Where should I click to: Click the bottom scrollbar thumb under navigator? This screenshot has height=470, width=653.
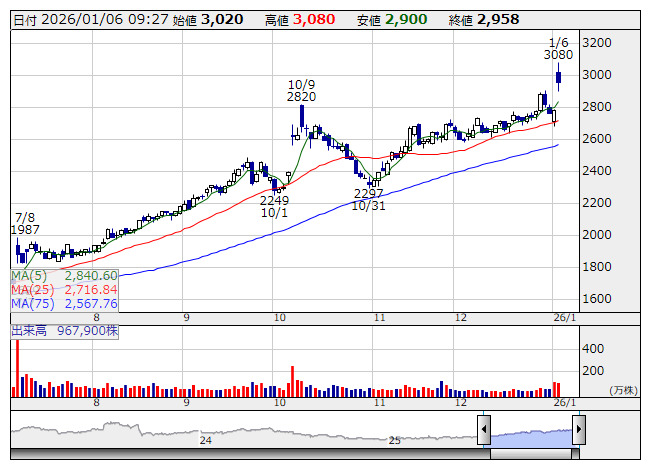531,455
